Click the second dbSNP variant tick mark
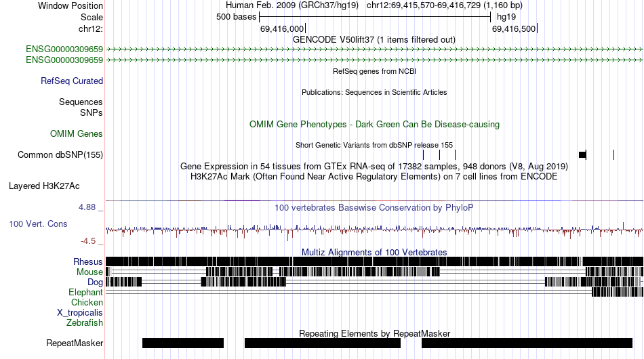 [439, 154]
